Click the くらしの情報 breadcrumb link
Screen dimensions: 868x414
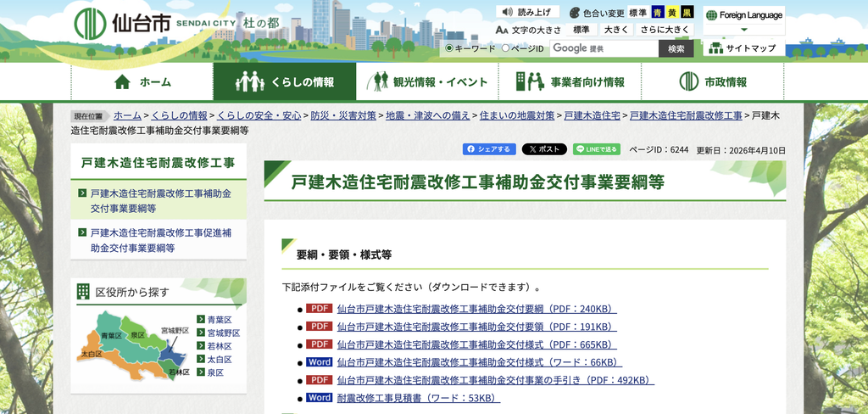tap(180, 115)
